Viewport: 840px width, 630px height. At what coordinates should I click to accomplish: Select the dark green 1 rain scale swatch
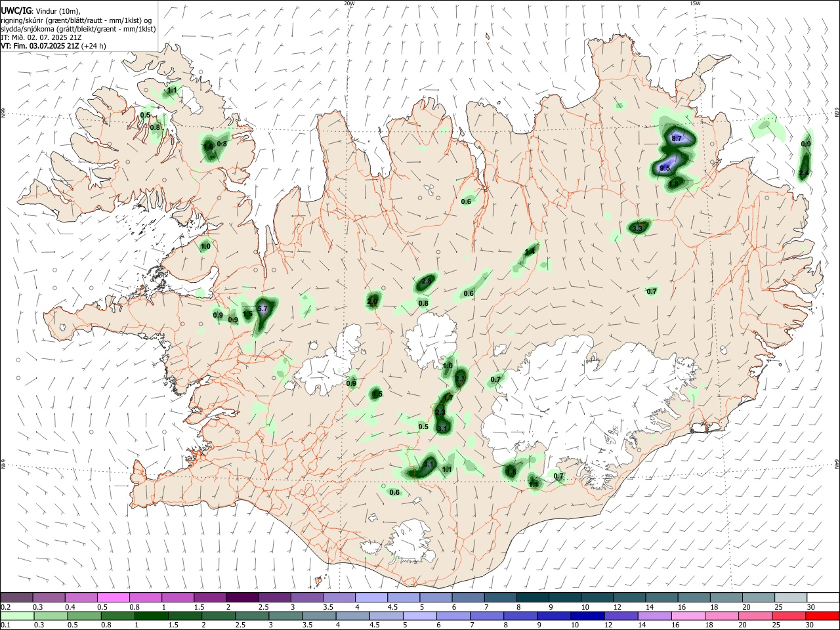point(152,616)
